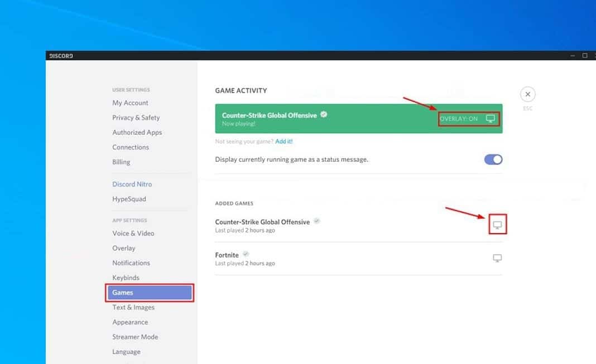Click the Add it! link
The image size is (596, 364).
point(284,141)
